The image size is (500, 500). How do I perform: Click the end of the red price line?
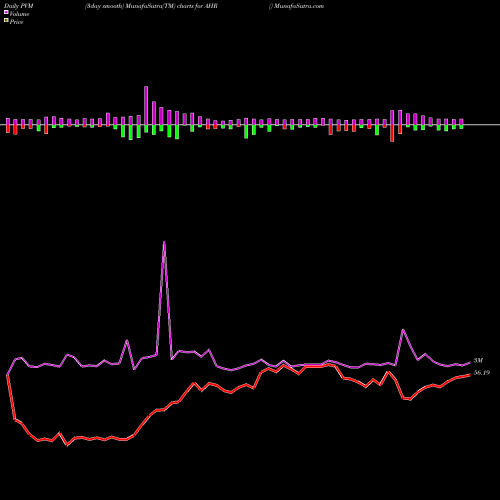click(x=470, y=375)
